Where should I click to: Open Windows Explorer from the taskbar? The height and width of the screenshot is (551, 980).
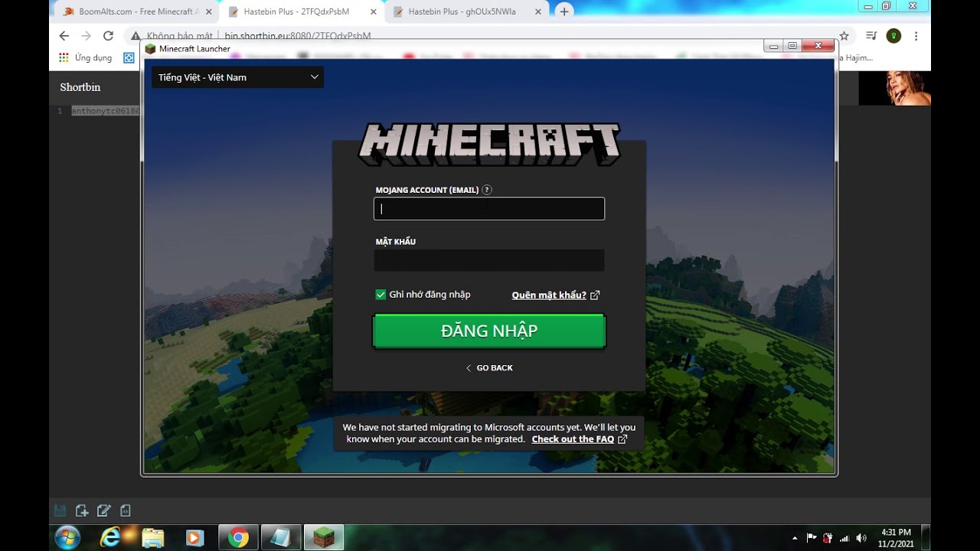point(153,537)
